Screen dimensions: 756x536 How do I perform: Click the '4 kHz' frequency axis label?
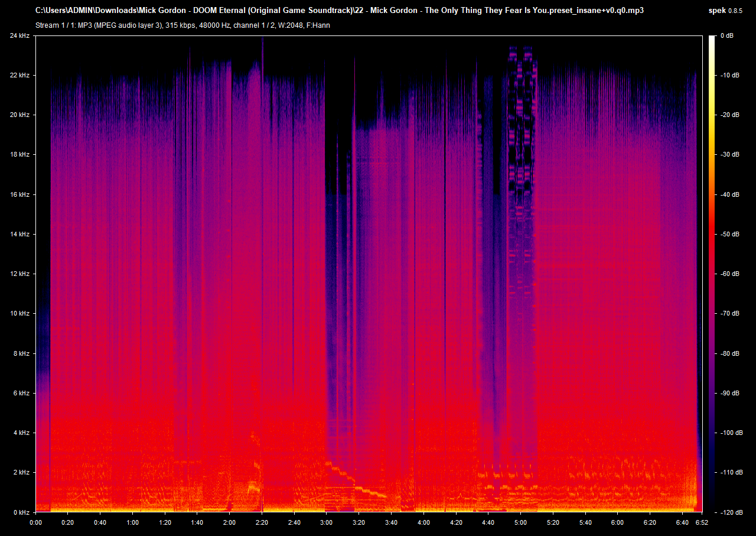(x=21, y=433)
